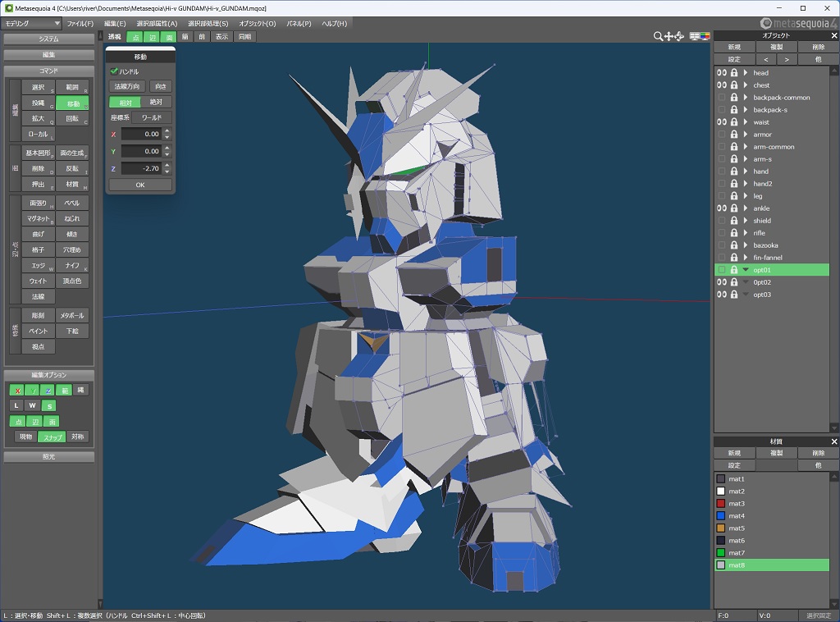Expand the rifle object tree arrow

click(x=746, y=233)
